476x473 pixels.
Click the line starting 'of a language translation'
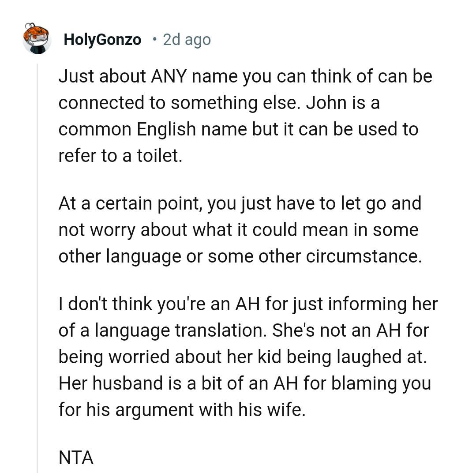pos(244,330)
